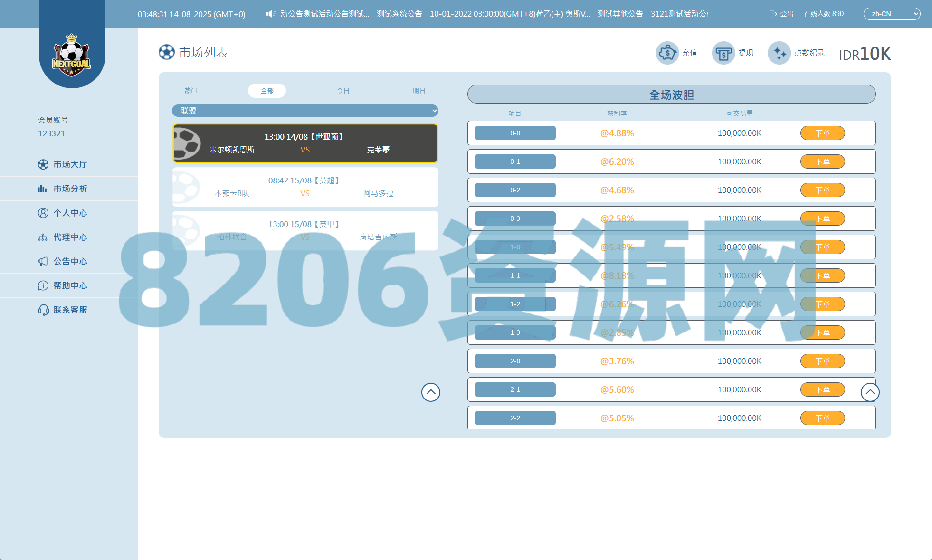Click the help center info icon
Viewport: 932px width, 560px height.
coord(43,285)
